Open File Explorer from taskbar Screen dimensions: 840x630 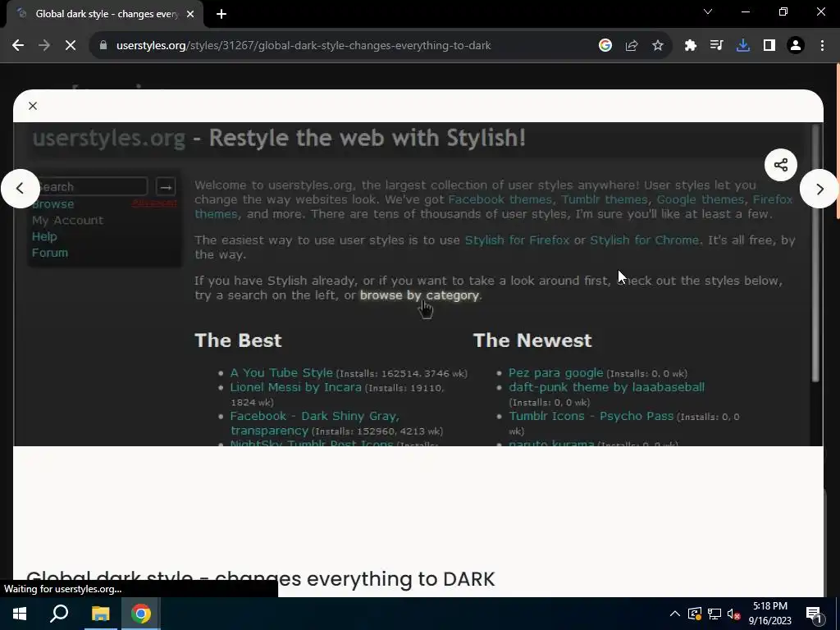click(x=100, y=614)
